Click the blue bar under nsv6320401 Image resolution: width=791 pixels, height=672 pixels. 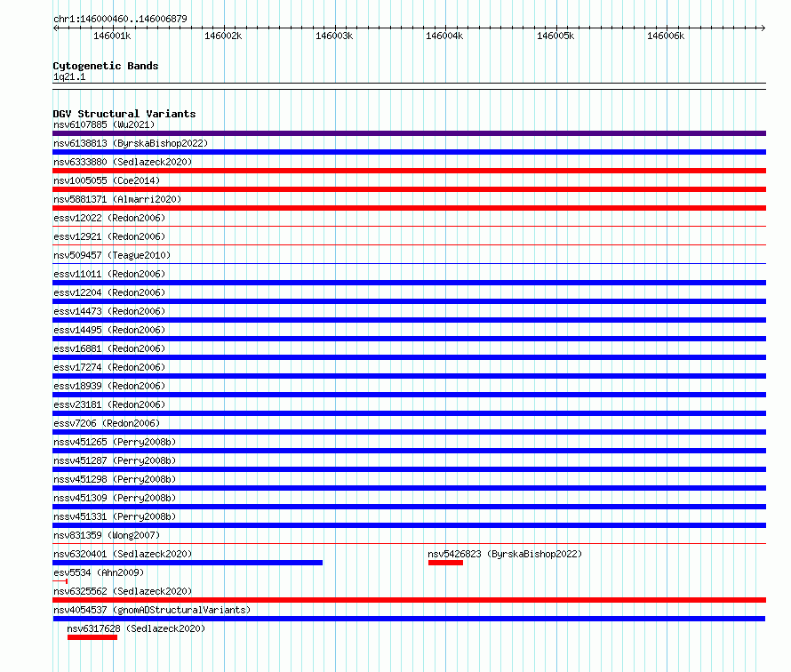188,563
